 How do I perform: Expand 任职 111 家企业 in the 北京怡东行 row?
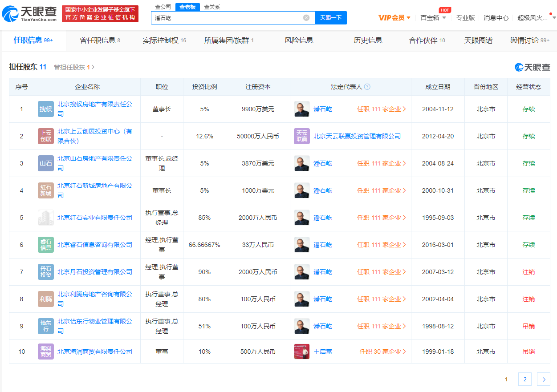tap(382, 326)
